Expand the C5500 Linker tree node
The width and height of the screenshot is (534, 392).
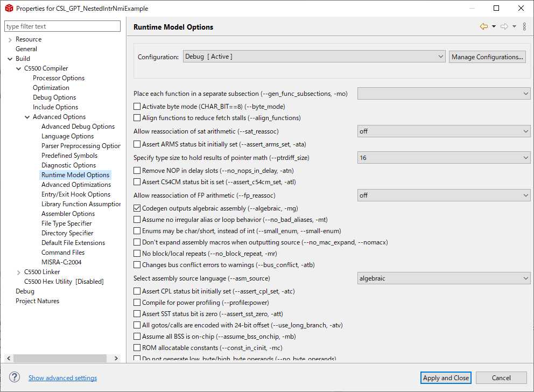point(19,272)
